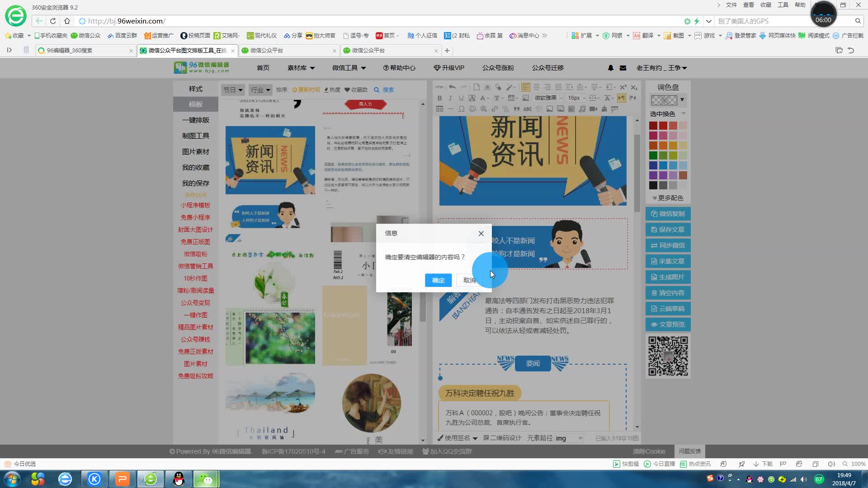Expand 更多配色 for more color schemes
The width and height of the screenshot is (868, 488).
coord(668,197)
